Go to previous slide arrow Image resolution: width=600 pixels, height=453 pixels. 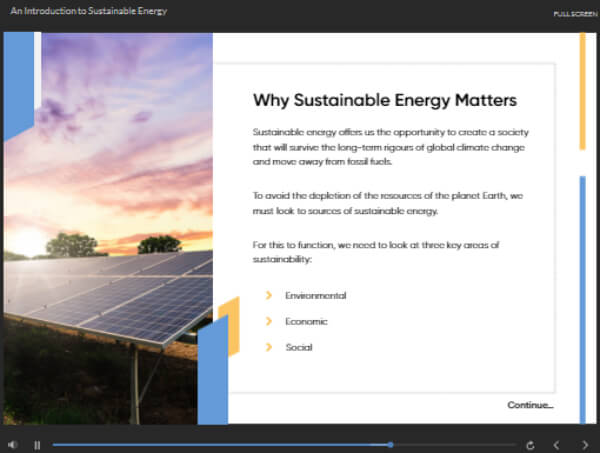tap(556, 445)
